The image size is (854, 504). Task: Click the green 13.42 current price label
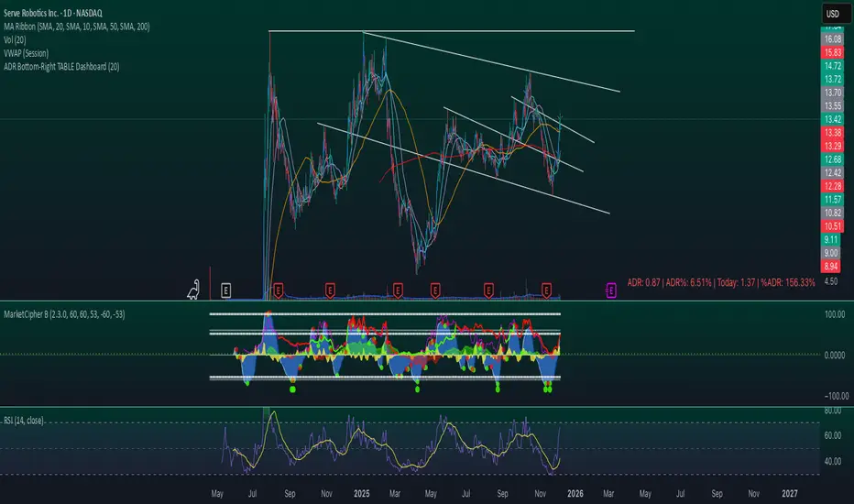pyautogui.click(x=832, y=119)
